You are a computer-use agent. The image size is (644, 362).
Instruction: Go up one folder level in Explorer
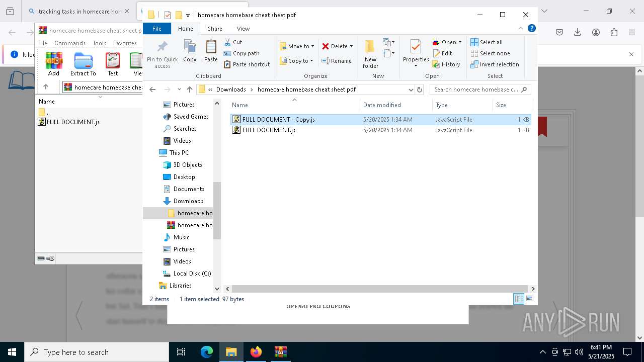[189, 89]
